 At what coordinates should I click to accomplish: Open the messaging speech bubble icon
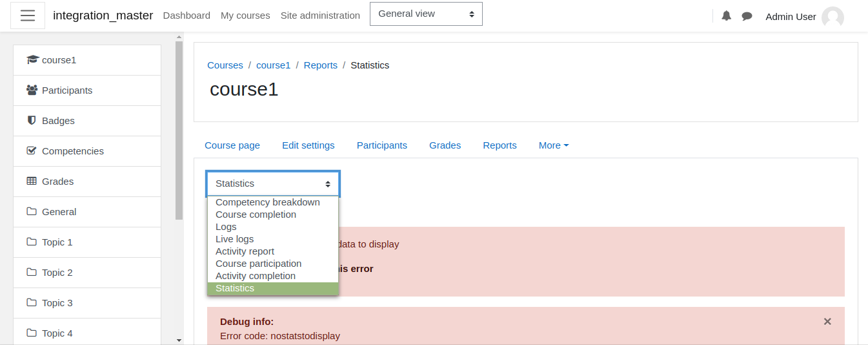tap(747, 16)
